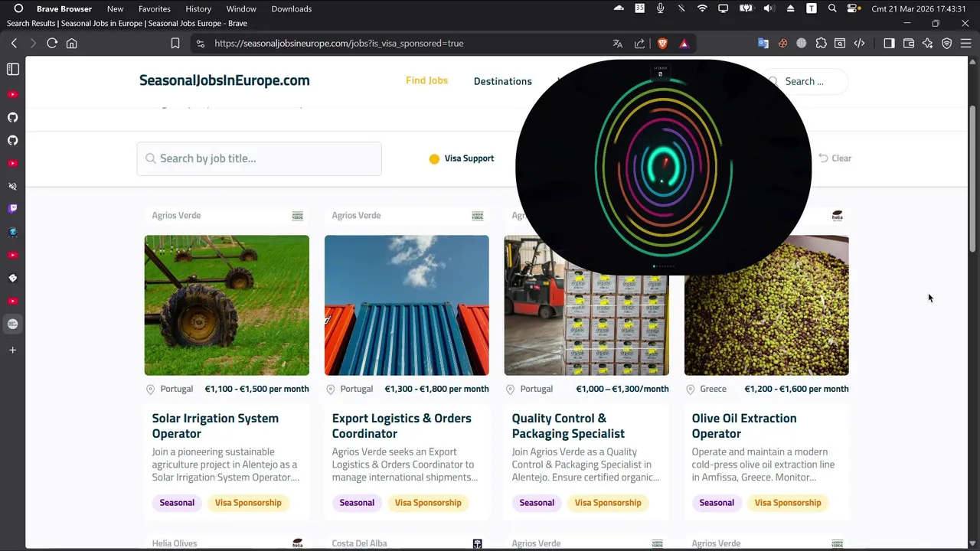Focus the Search by job title box

[259, 158]
